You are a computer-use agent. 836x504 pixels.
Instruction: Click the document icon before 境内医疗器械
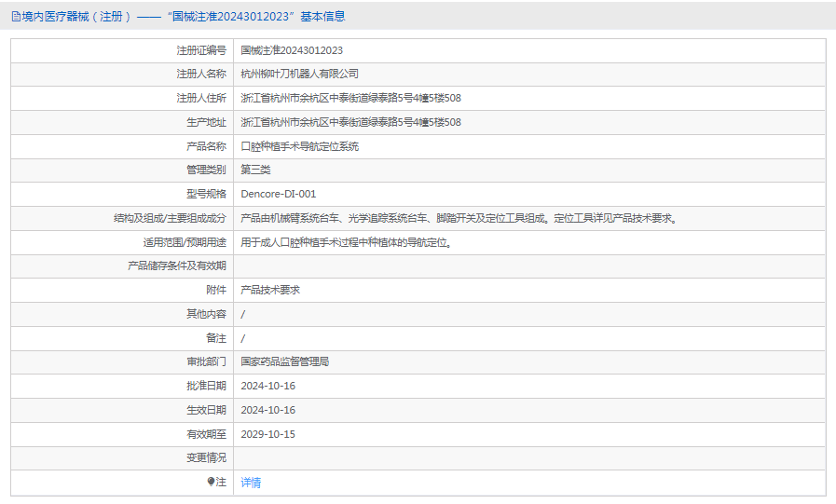16,17
